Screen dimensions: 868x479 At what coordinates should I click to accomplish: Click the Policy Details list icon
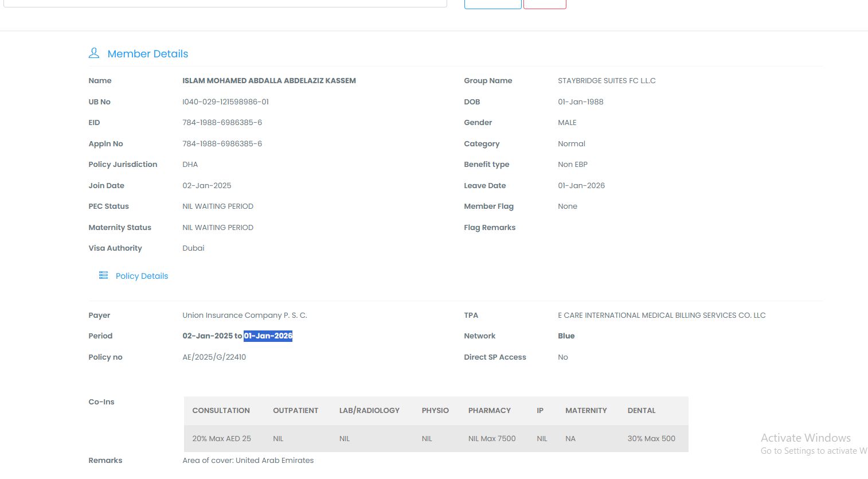coord(103,275)
